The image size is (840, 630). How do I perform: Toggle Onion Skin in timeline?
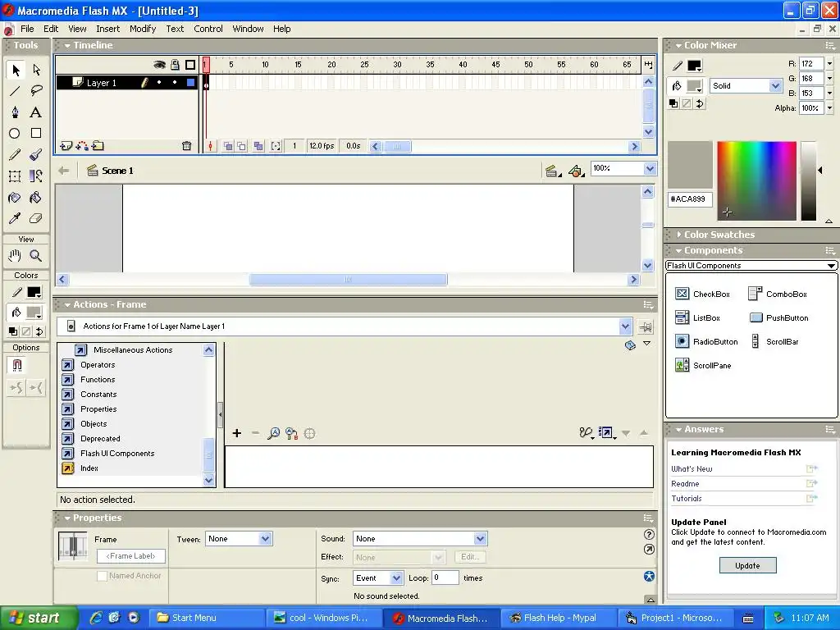tap(228, 146)
